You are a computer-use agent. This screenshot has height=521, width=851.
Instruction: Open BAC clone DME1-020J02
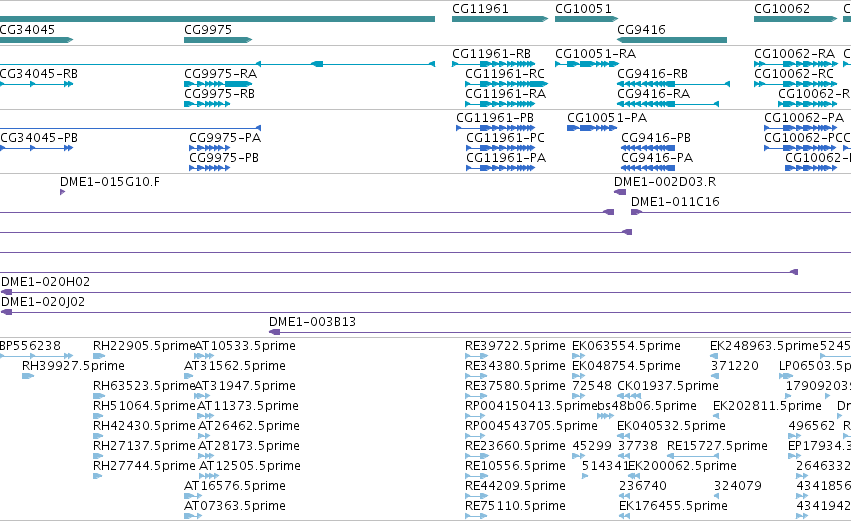click(43, 302)
